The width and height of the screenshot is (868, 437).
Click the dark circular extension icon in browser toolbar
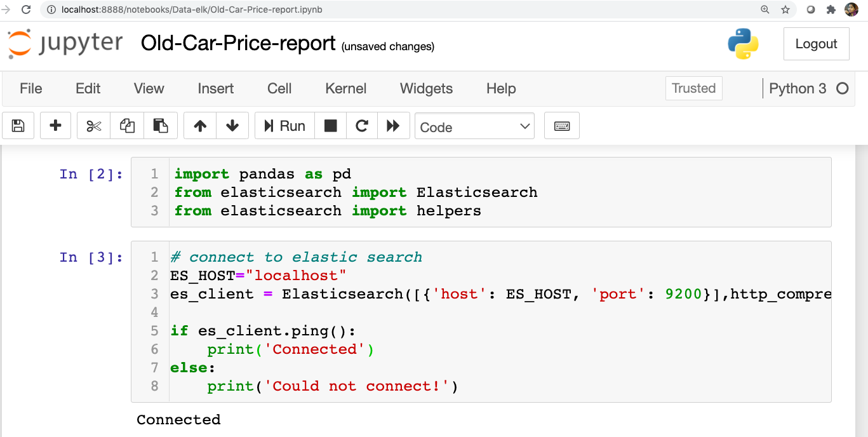click(x=811, y=10)
